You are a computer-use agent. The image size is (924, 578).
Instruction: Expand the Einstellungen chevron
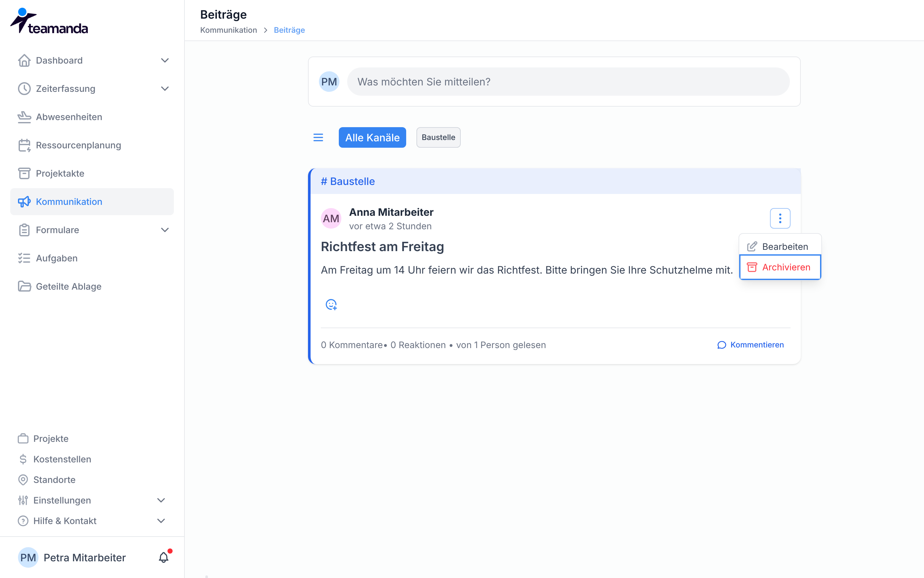click(x=161, y=500)
